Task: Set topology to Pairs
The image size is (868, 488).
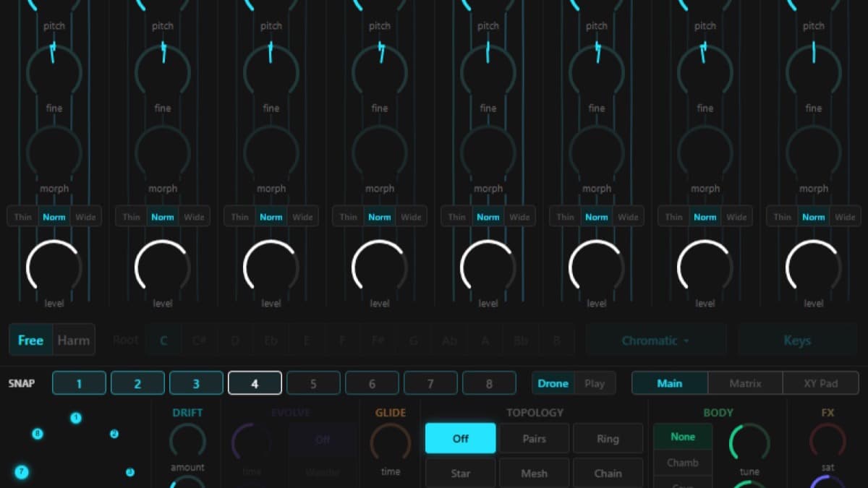Action: [534, 438]
